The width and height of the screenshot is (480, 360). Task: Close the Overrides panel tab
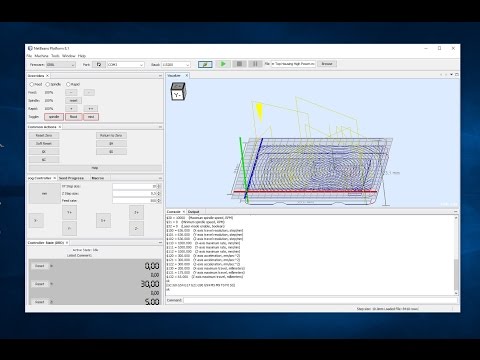(x=47, y=76)
